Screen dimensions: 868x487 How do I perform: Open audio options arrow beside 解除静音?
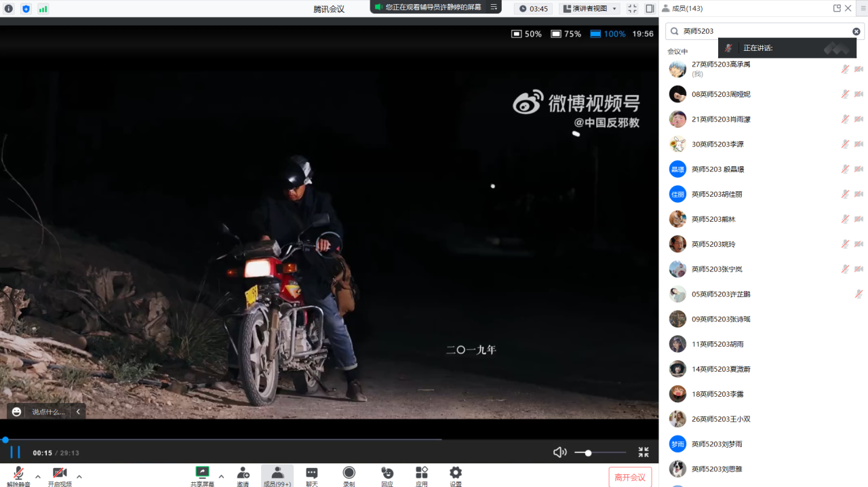pyautogui.click(x=38, y=476)
